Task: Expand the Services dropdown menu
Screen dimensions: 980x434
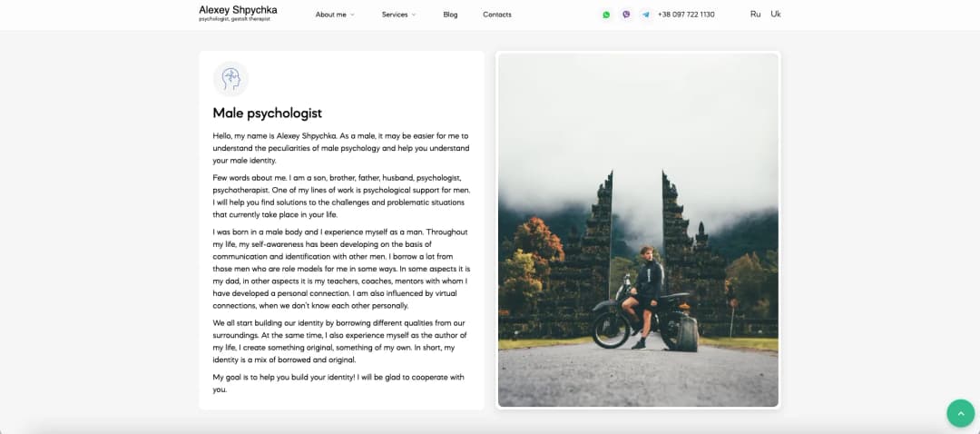Action: tap(398, 15)
